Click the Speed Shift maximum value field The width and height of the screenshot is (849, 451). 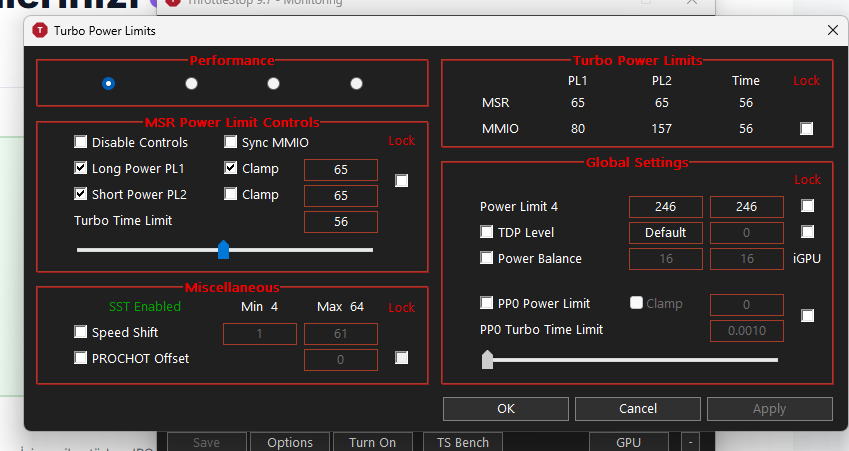click(x=341, y=334)
